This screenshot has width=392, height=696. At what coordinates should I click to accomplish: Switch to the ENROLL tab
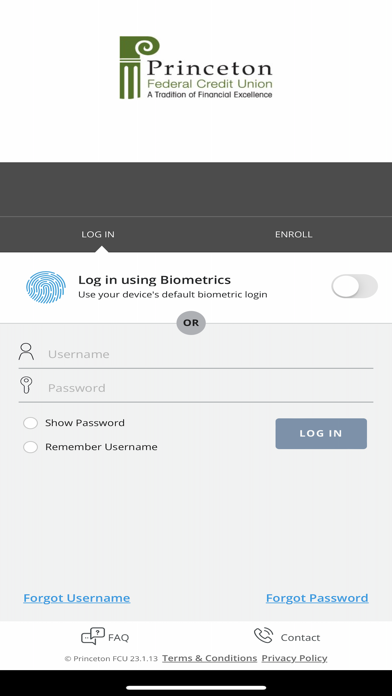293,234
